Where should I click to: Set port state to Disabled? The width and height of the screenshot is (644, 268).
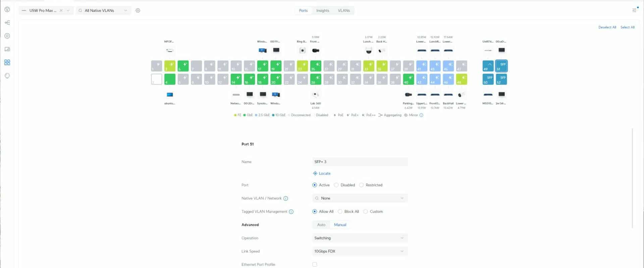tap(336, 185)
